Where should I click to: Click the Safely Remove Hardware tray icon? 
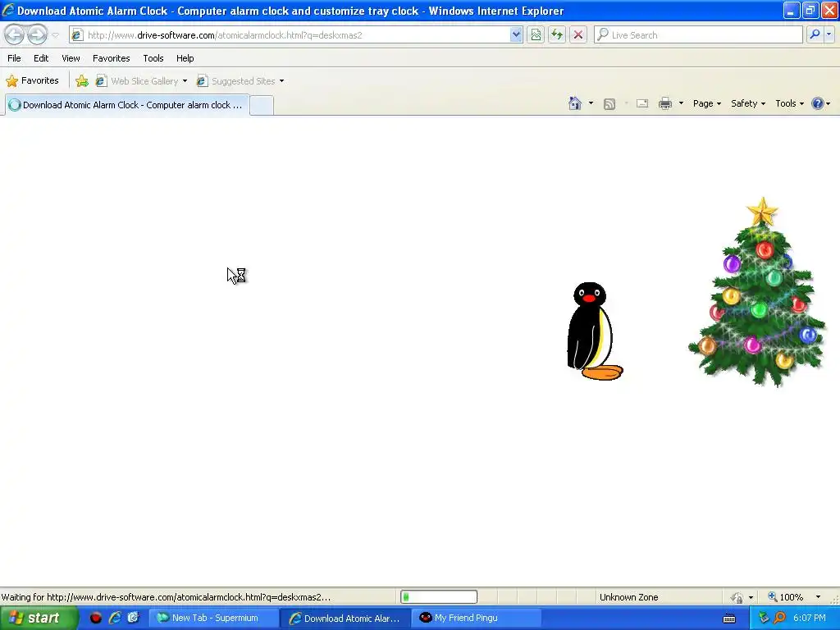click(x=764, y=619)
